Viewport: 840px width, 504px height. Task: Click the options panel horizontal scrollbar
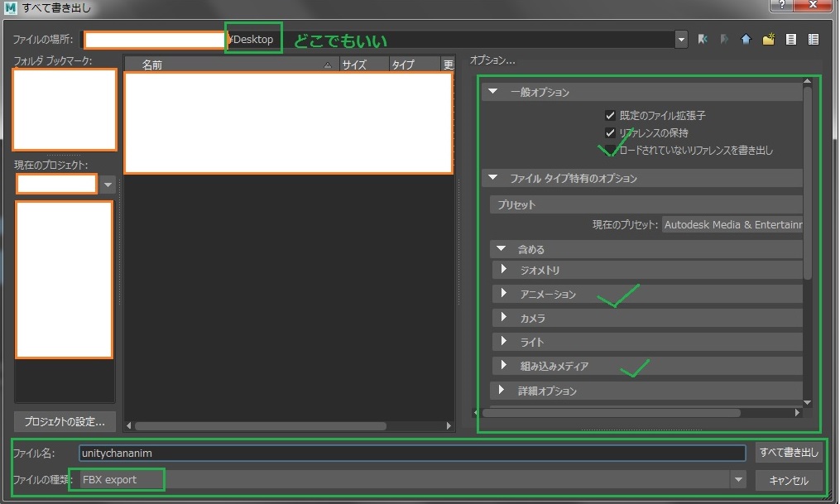(x=612, y=413)
